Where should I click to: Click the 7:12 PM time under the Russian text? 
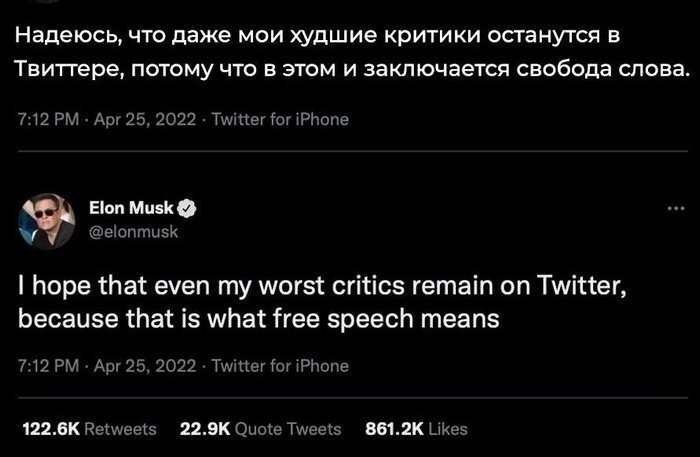click(48, 120)
